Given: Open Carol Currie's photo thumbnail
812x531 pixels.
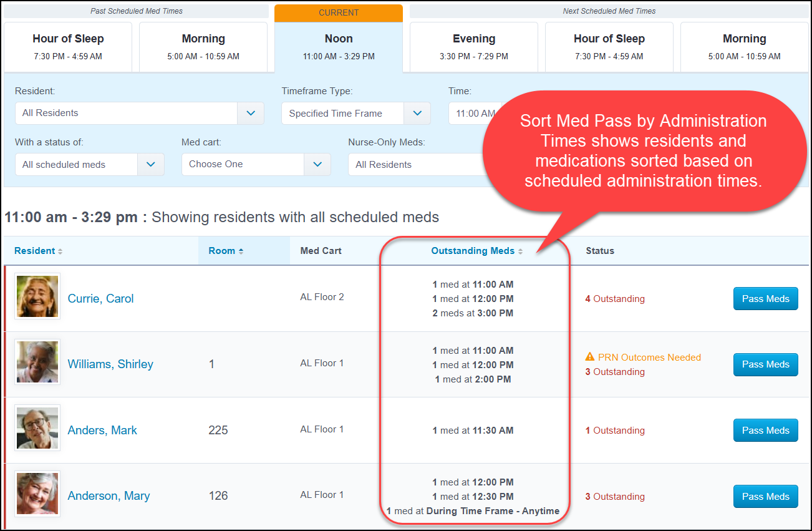Looking at the screenshot, I should coord(37,296).
